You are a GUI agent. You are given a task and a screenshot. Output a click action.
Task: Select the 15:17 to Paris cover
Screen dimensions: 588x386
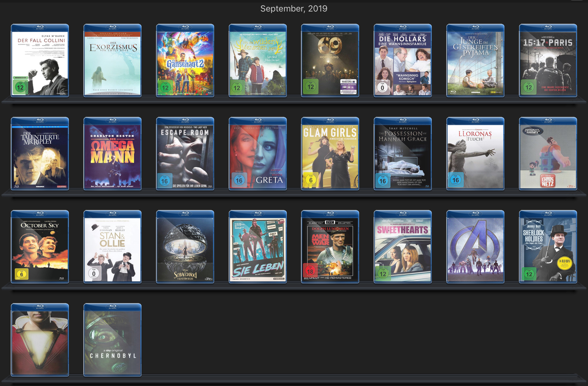pyautogui.click(x=548, y=61)
